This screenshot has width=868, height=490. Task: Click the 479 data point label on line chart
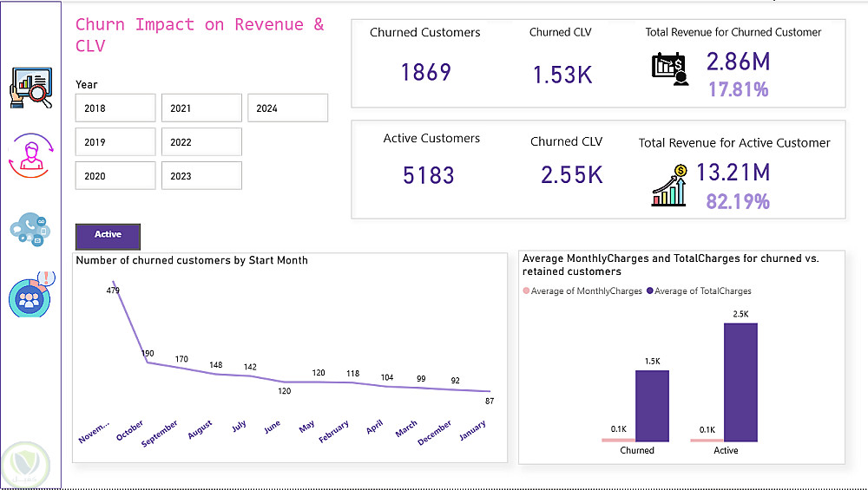pos(113,291)
